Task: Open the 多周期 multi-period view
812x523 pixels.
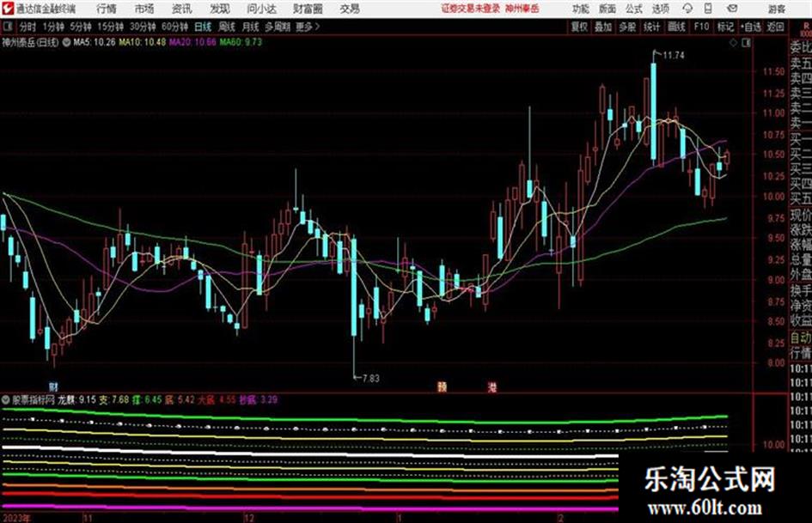Action: [x=278, y=27]
